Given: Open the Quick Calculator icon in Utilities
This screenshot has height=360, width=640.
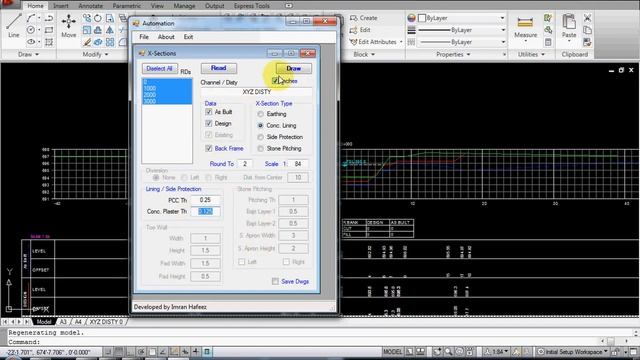Looking at the screenshot, I should coord(548,42).
